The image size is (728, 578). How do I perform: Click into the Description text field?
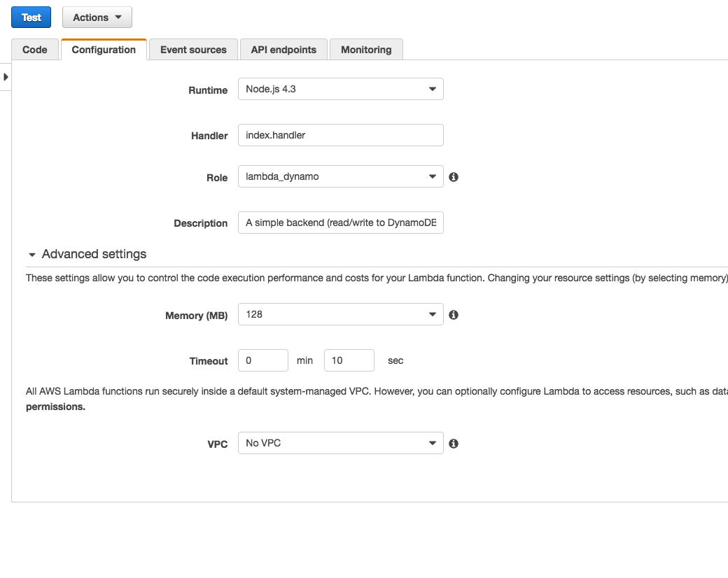(x=341, y=223)
